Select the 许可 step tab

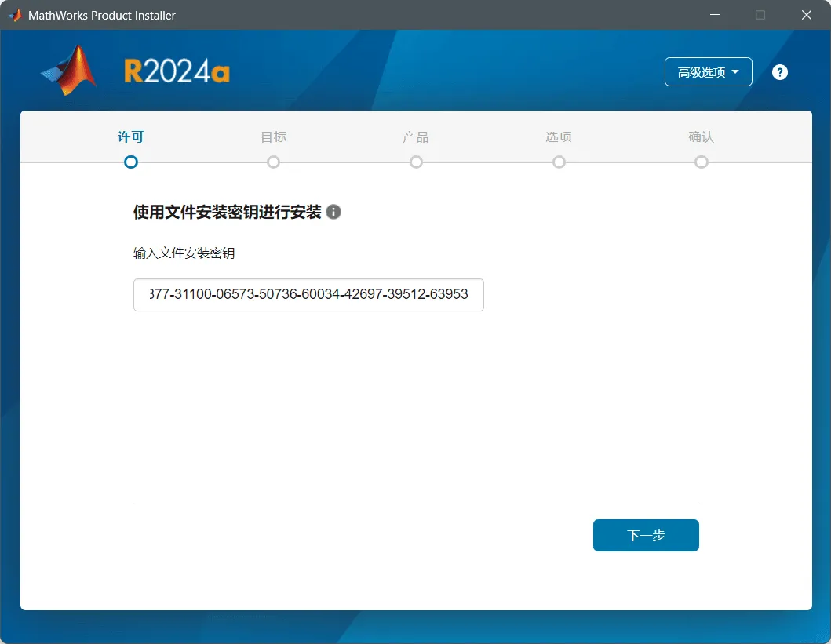pos(130,137)
